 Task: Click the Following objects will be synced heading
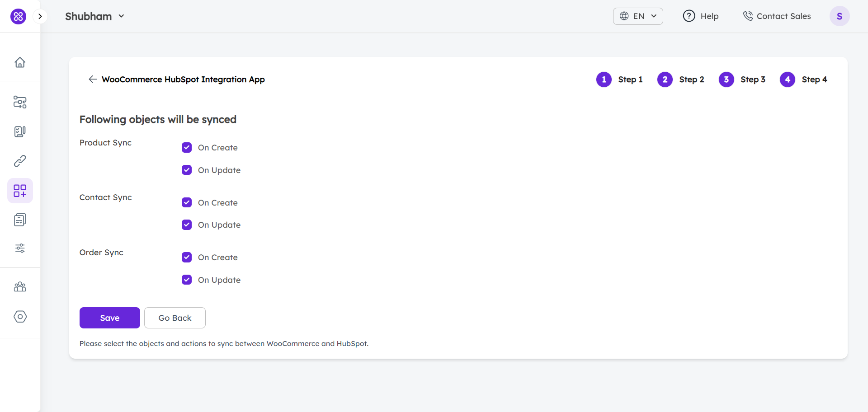(x=158, y=119)
